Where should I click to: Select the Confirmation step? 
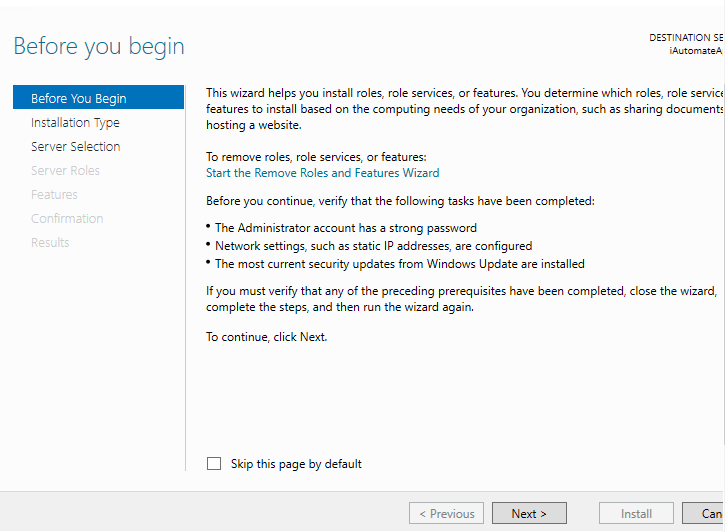(x=67, y=218)
